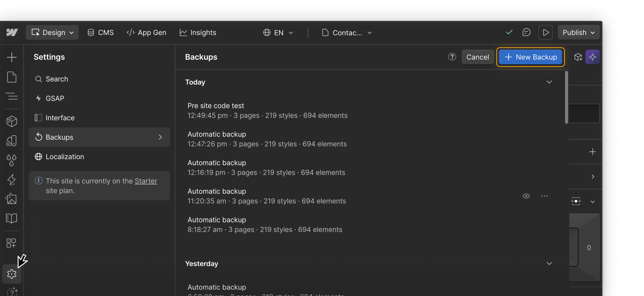Image resolution: width=644 pixels, height=296 pixels.
Task: Click the green checkmark status icon
Action: click(509, 32)
